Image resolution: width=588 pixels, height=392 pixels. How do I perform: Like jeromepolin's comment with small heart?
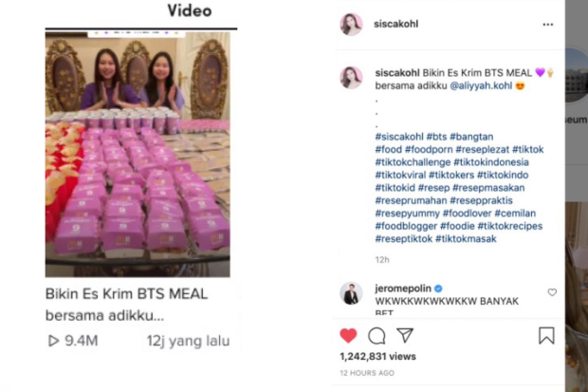pos(552,292)
